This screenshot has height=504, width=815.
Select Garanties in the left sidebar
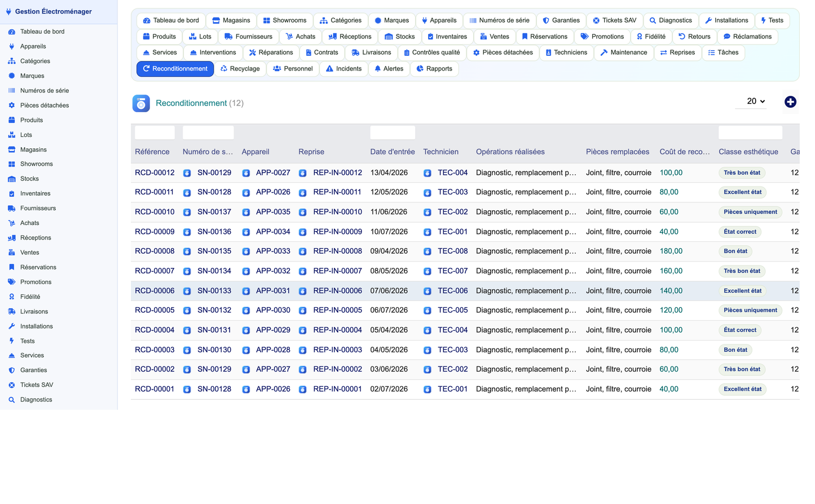point(33,370)
